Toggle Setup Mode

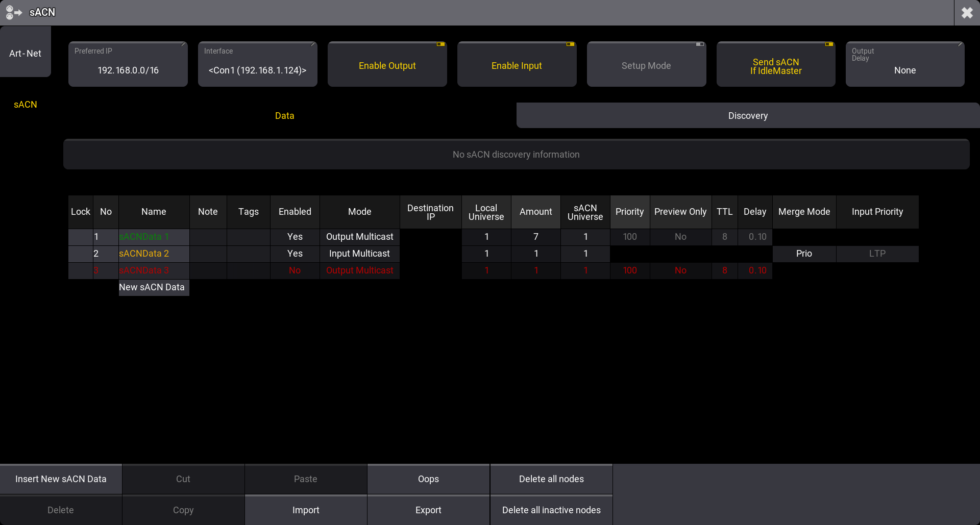(646, 65)
